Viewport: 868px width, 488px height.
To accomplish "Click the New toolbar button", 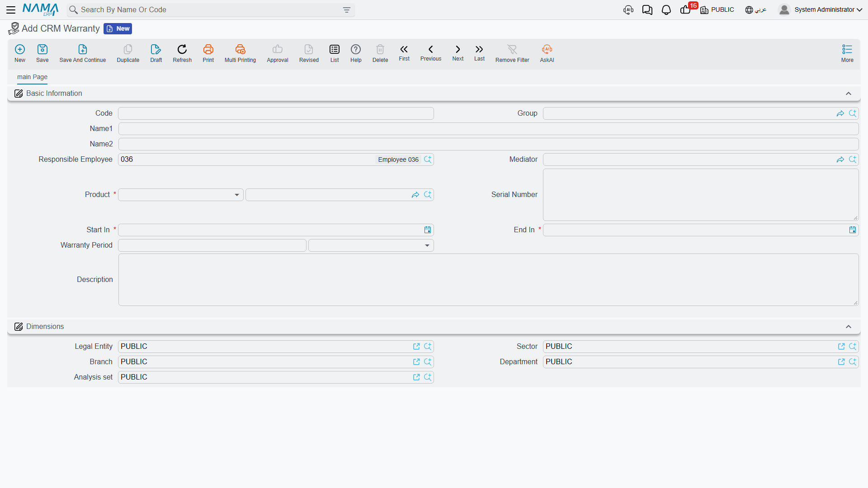I will (x=20, y=53).
